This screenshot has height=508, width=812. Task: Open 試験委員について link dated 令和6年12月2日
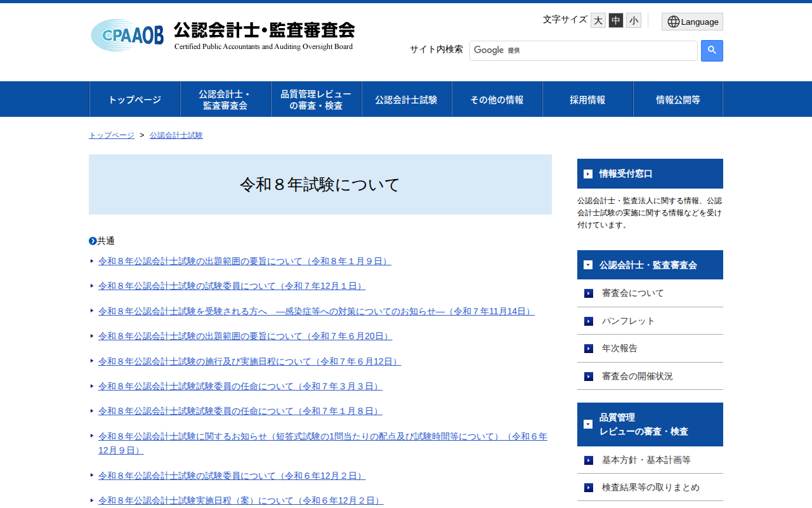point(232,476)
